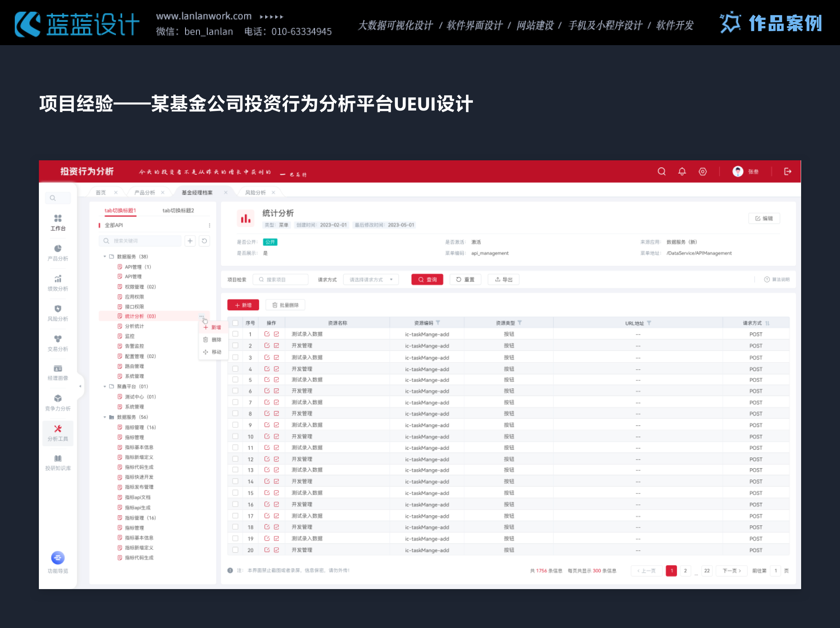Click the red 查询 button
The width and height of the screenshot is (840, 628).
(x=427, y=279)
